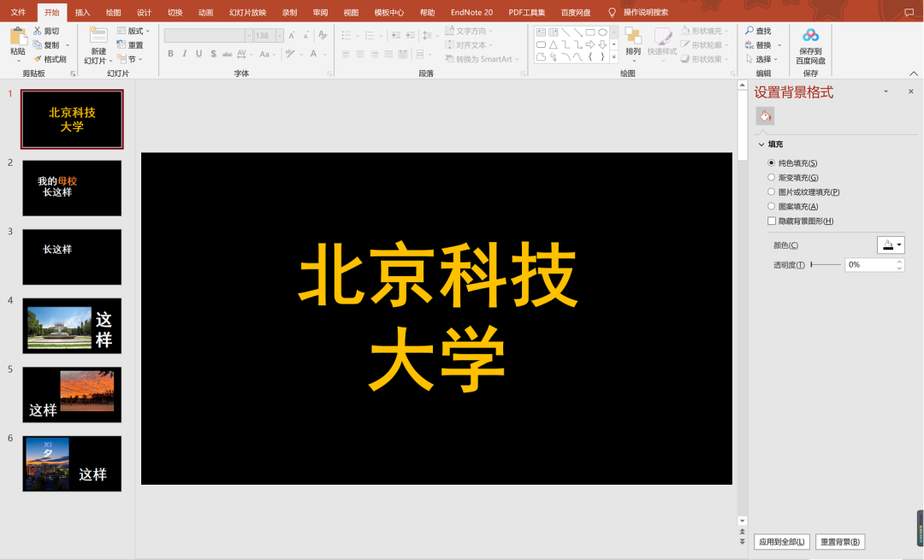The width and height of the screenshot is (924, 560).
Task: Click the comments speech bubble icon
Action: coord(909,12)
